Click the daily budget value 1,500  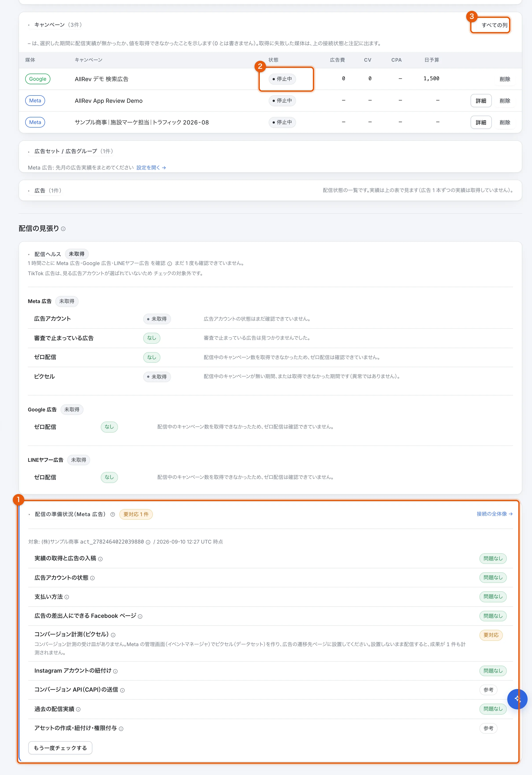(x=431, y=78)
